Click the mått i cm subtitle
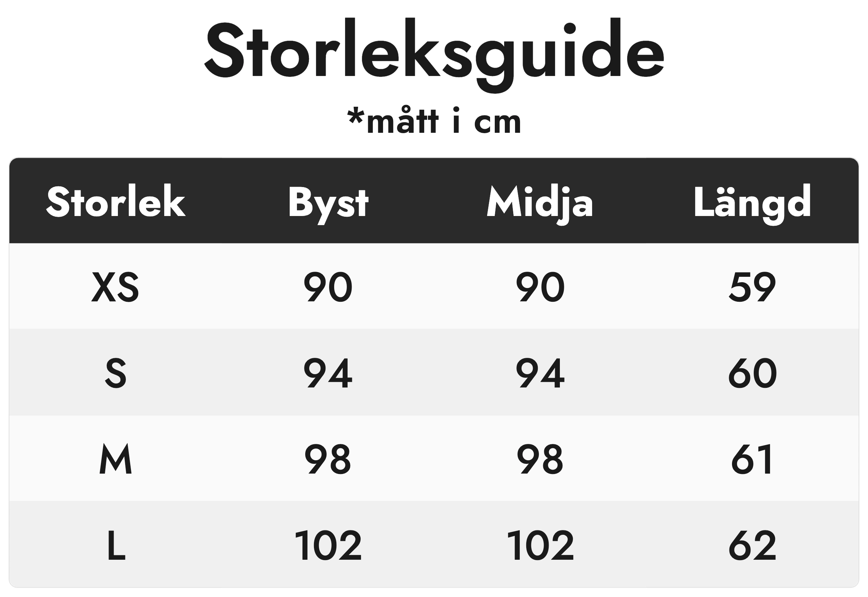868x597 pixels. coord(434,121)
